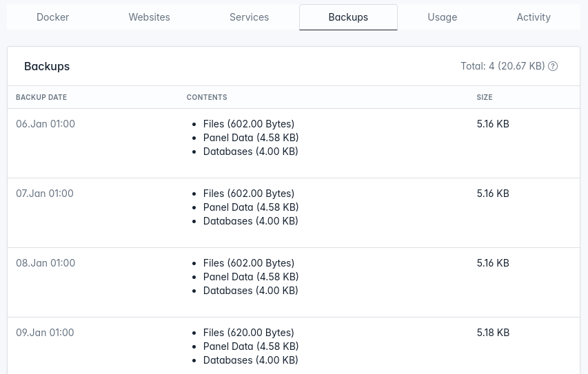Screen dimensions: 588x374
Task: Click Panel Data (4.58 KB) in 06.Jan row
Action: 251,138
